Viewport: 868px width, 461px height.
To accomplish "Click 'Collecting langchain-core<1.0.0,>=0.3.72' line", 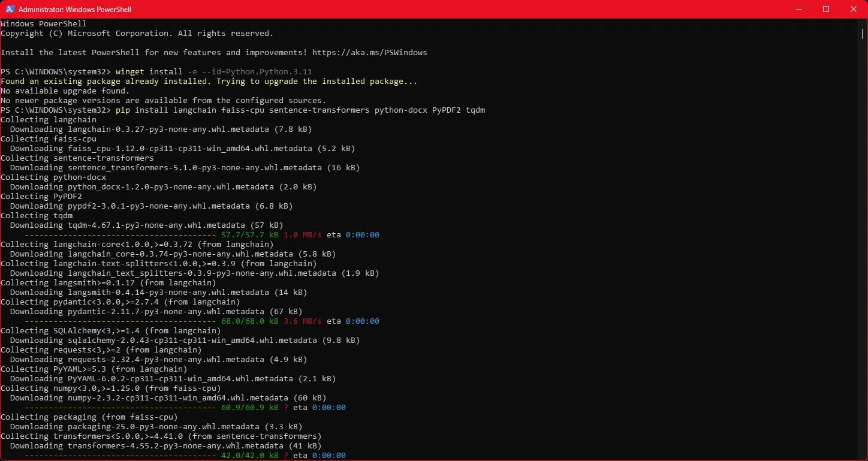I will [x=137, y=245].
